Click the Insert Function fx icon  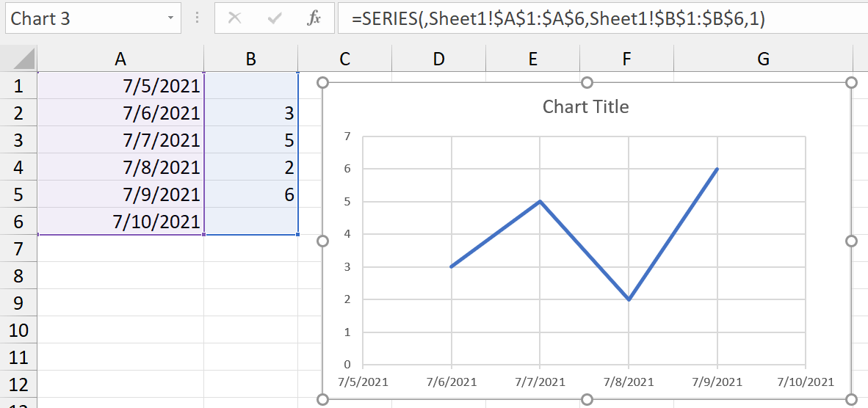(x=314, y=18)
